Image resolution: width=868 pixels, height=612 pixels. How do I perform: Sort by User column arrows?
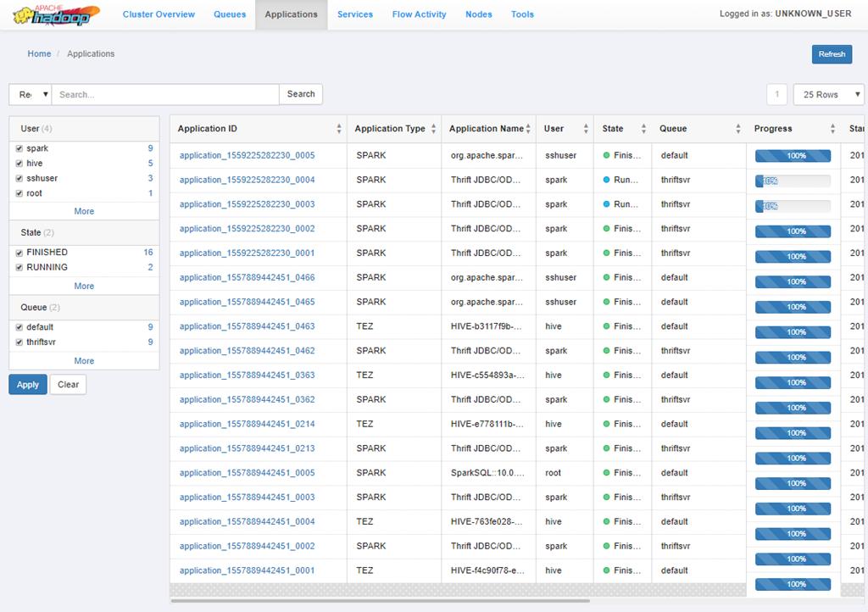(586, 129)
